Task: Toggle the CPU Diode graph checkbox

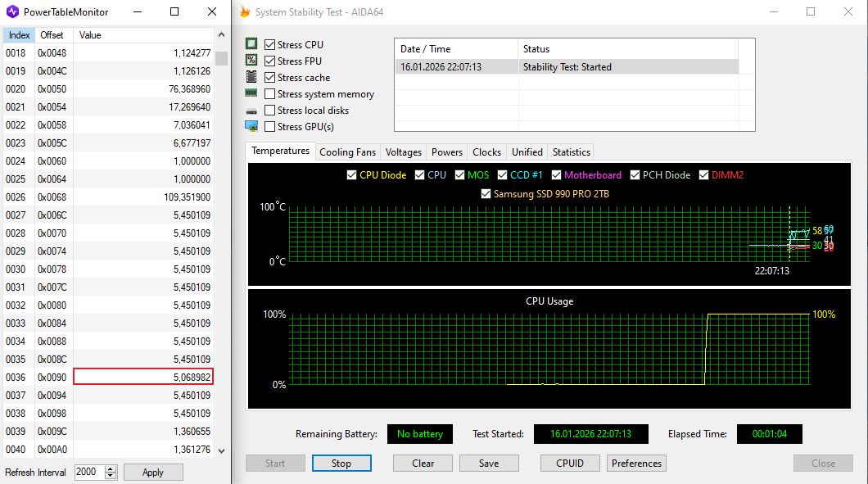Action: [351, 175]
